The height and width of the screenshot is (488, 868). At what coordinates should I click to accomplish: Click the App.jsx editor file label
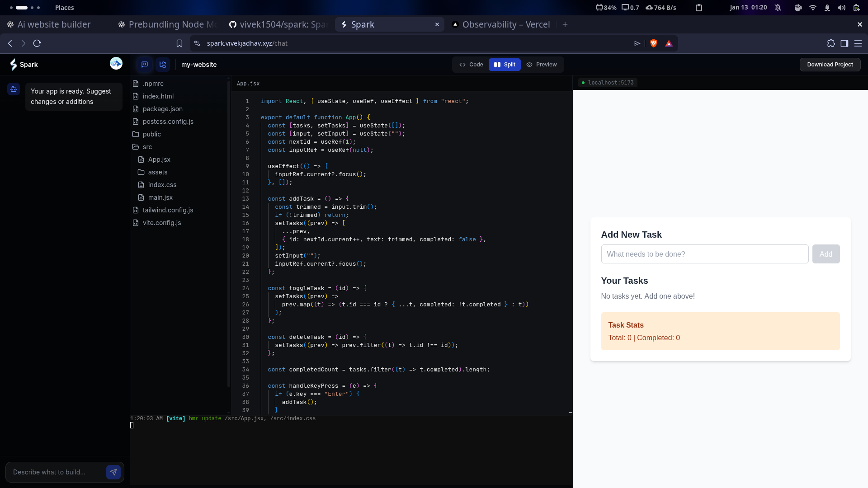tap(248, 84)
